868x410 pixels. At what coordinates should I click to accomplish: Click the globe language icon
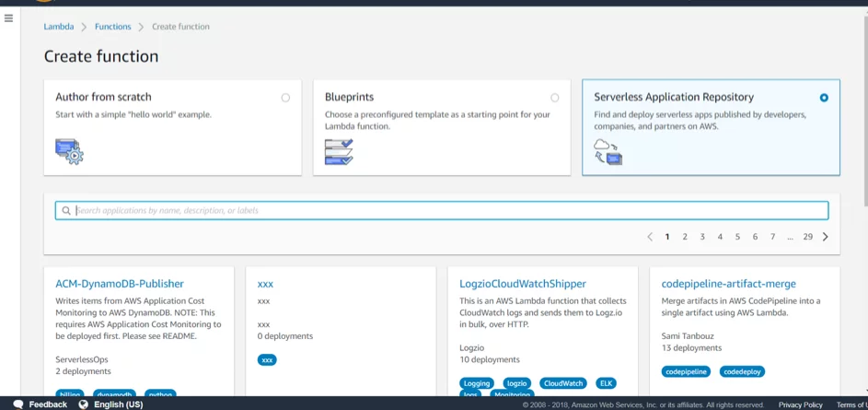click(x=83, y=404)
